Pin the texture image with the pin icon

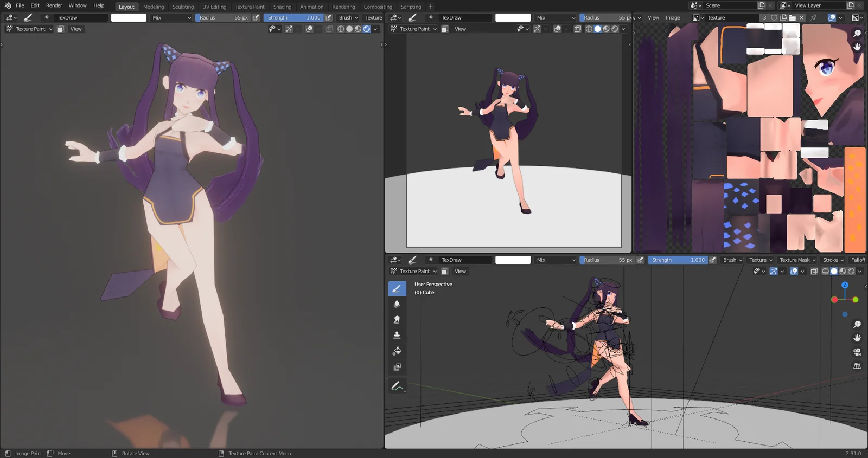(x=813, y=17)
